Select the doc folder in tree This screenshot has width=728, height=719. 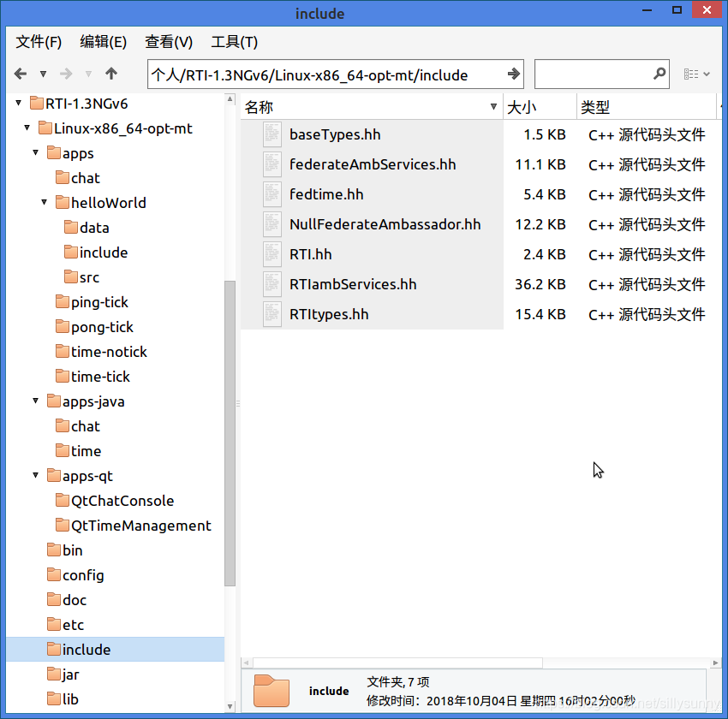point(67,600)
